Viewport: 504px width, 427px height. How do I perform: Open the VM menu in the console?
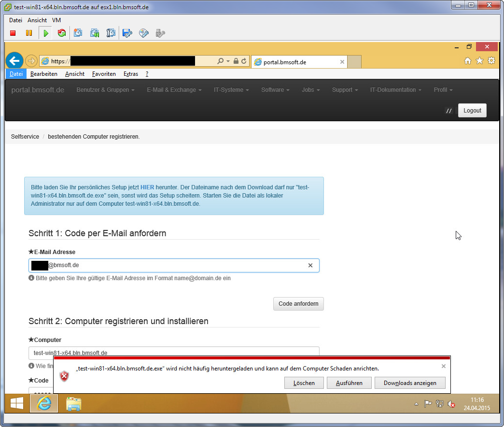pos(56,20)
